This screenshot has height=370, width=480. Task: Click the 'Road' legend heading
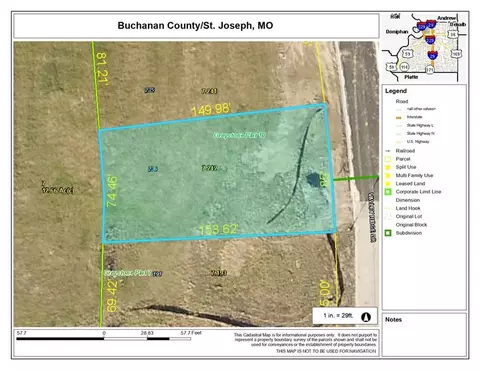tap(402, 101)
